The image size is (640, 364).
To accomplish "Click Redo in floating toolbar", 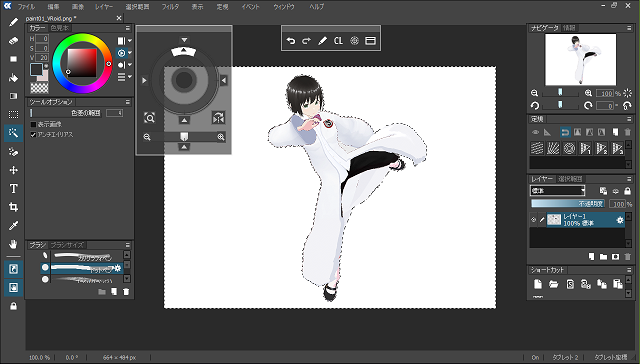I will tap(306, 41).
